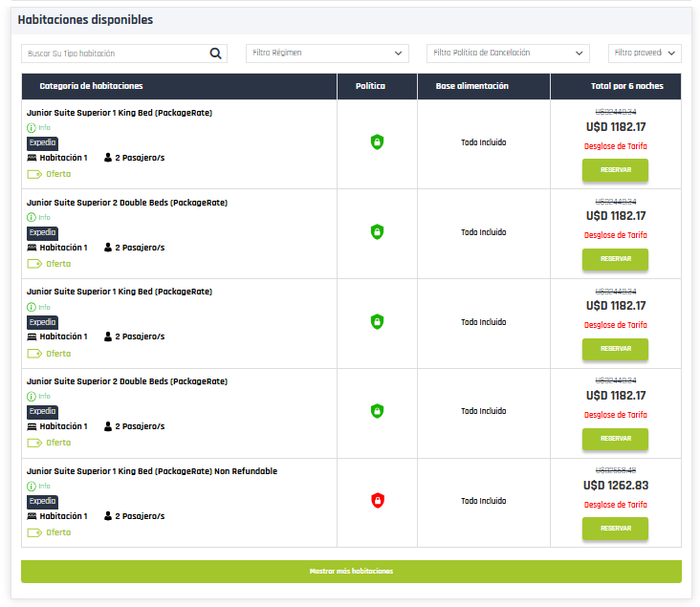Image resolution: width=700 pixels, height=607 pixels.
Task: Click the green policy shield in fourth row
Action: coord(377,411)
